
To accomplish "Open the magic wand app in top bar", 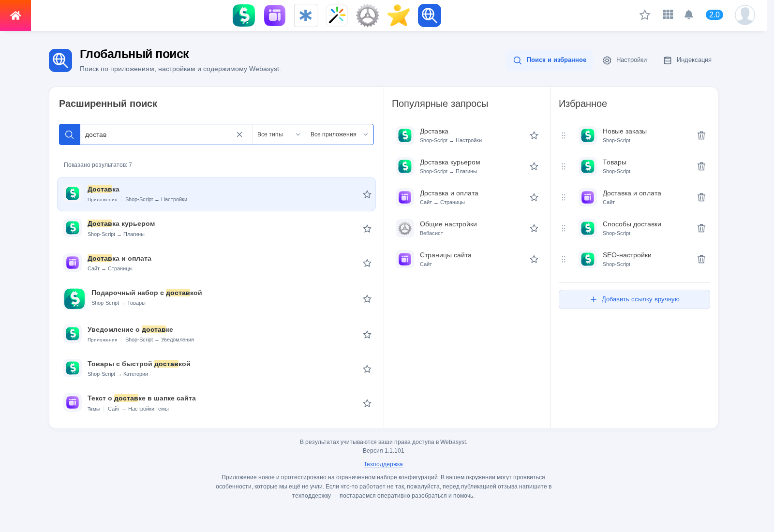I will [337, 15].
